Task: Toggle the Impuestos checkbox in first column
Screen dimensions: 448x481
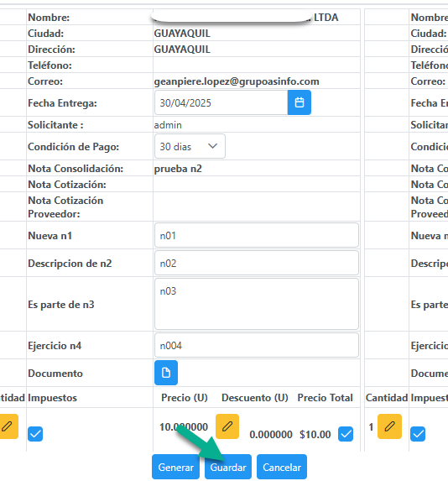Action: tap(35, 434)
